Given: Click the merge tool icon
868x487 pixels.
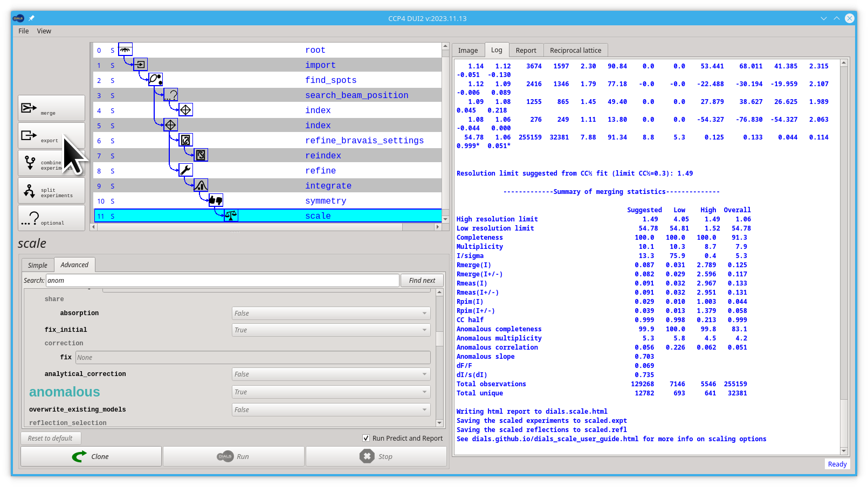Looking at the screenshot, I should 29,108.
